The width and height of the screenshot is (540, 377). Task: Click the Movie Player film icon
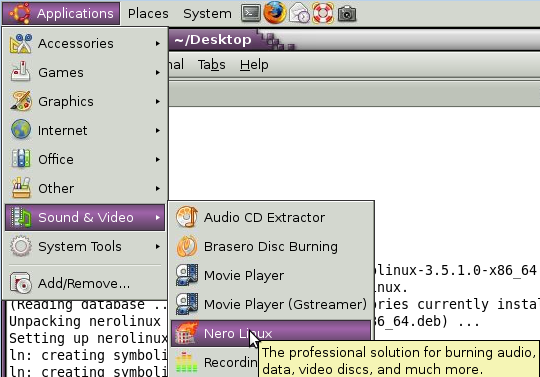point(187,275)
